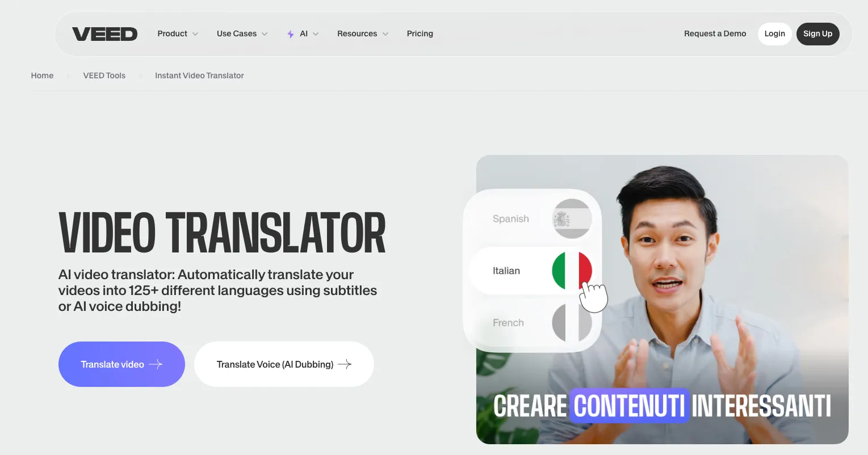The height and width of the screenshot is (455, 868).
Task: Click the Spanish flag icon
Action: (572, 218)
